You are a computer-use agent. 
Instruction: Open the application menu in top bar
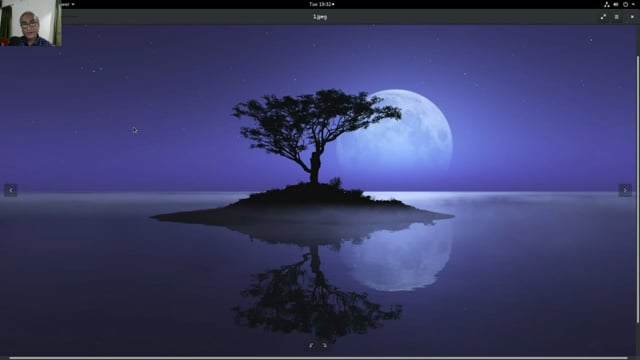[68, 4]
